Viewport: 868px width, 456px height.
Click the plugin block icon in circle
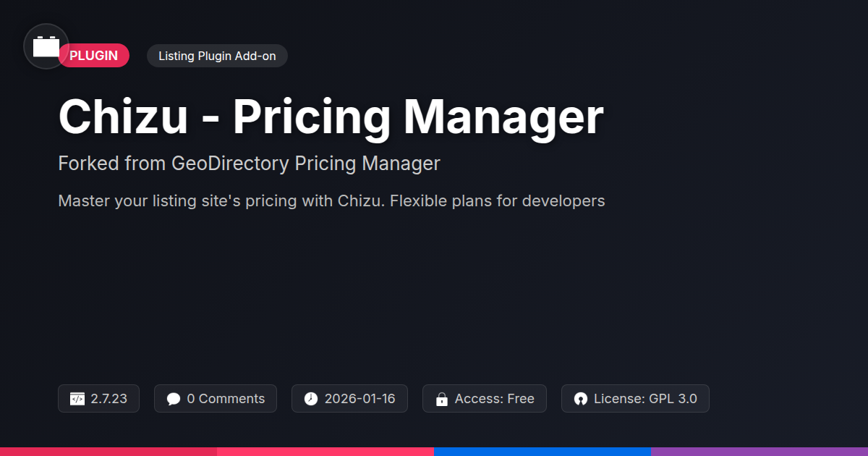[46, 46]
